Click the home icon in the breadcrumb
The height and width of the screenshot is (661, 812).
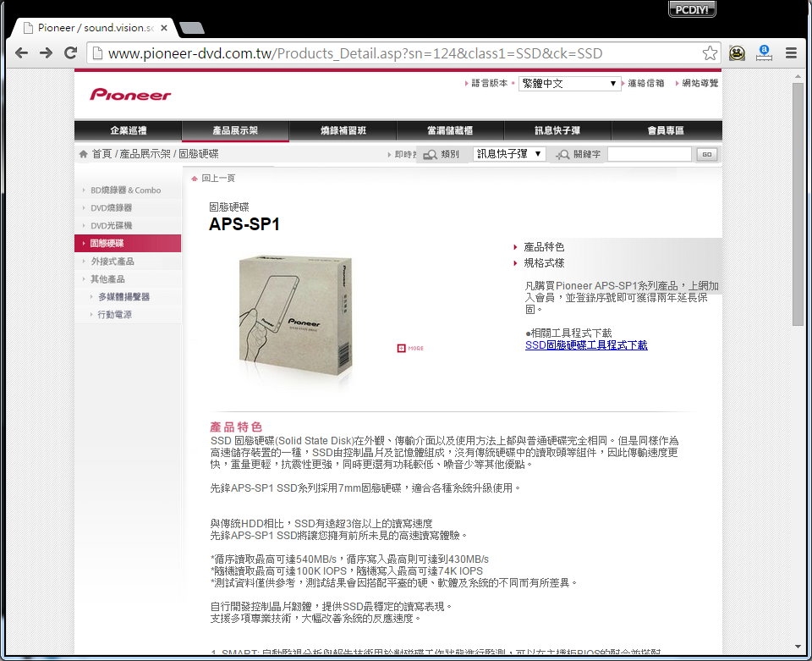[x=84, y=154]
